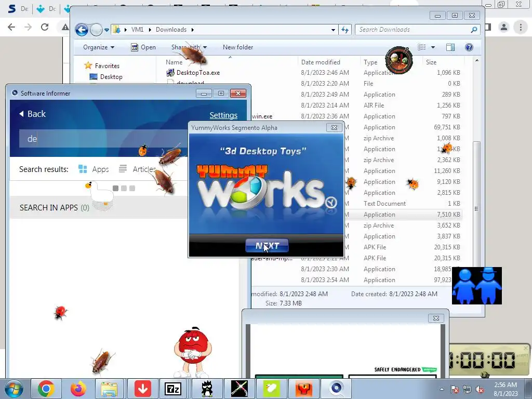Open Firefox from the taskbar

pos(78,389)
